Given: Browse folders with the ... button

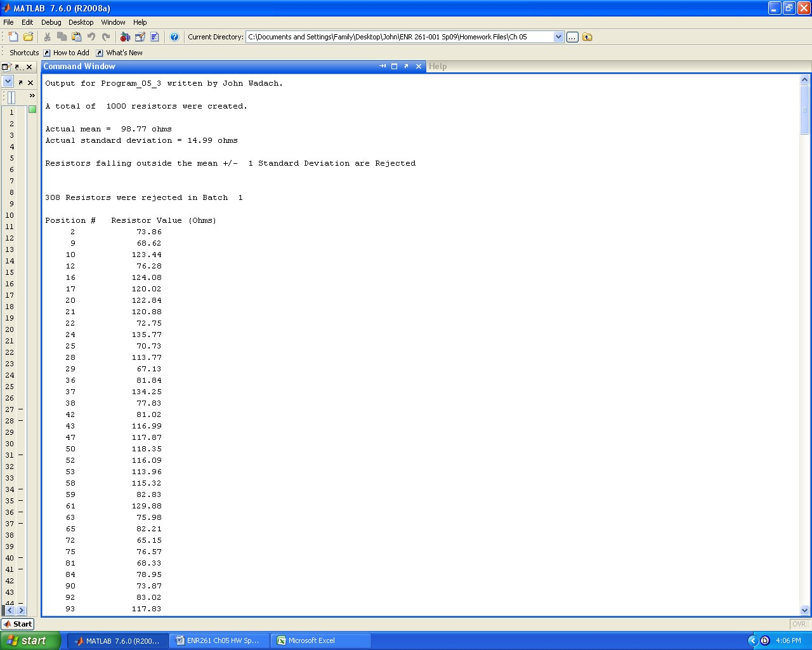Looking at the screenshot, I should click(572, 36).
